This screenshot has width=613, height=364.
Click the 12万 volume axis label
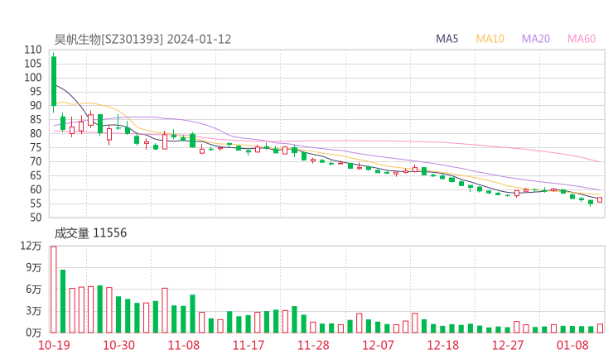tap(31, 246)
